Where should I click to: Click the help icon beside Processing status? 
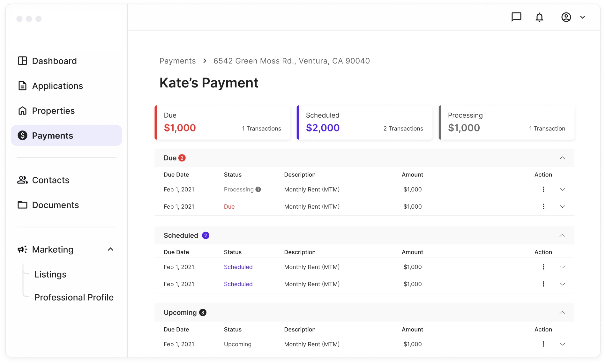click(x=258, y=189)
